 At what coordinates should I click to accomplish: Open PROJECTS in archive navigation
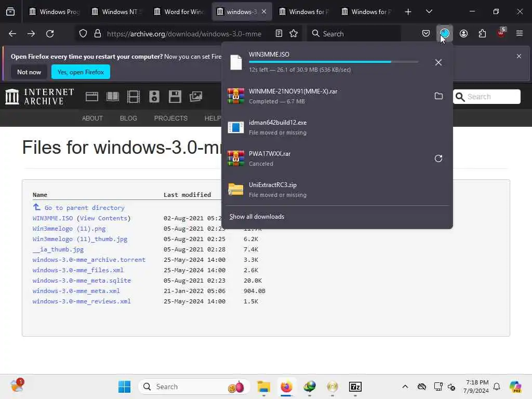pyautogui.click(x=170, y=118)
